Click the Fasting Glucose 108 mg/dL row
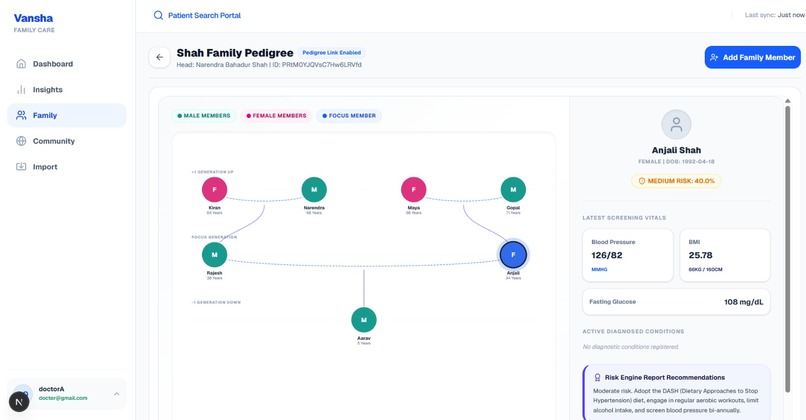806x420 pixels. 676,302
